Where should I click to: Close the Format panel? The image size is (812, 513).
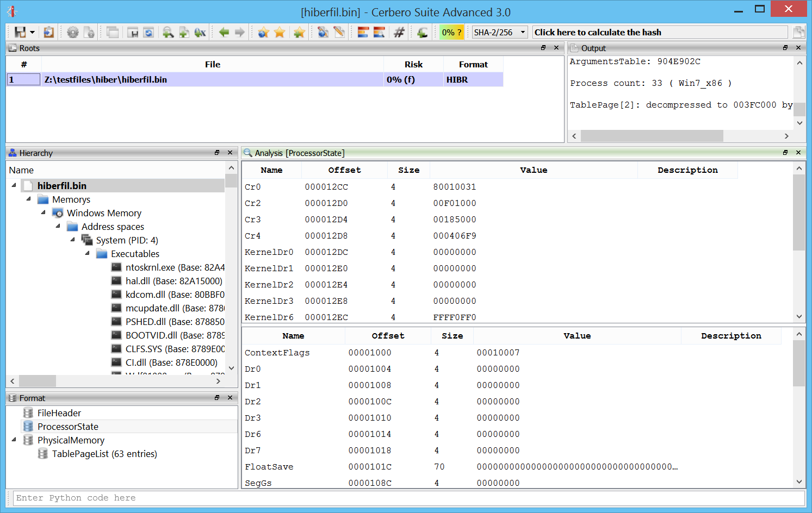[230, 398]
